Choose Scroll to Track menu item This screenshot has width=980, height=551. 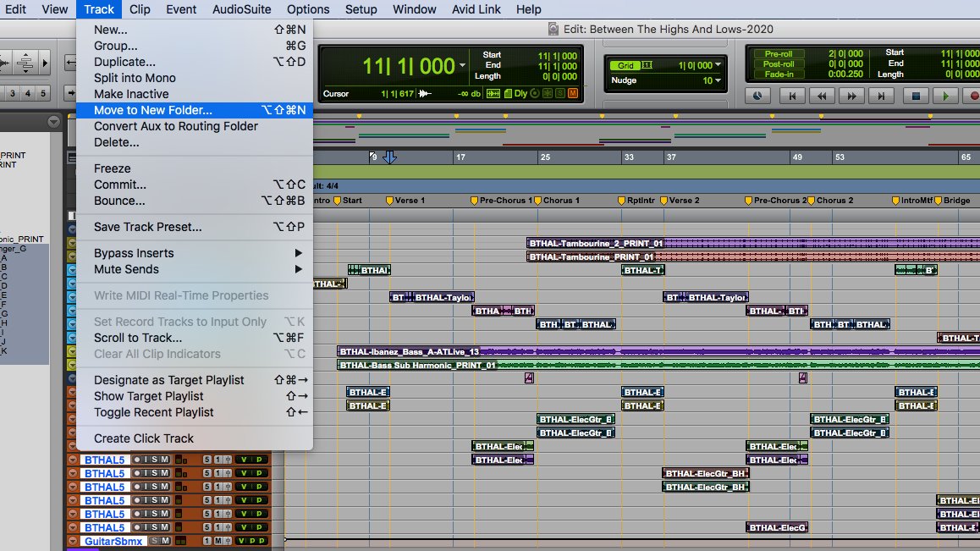tap(195, 338)
